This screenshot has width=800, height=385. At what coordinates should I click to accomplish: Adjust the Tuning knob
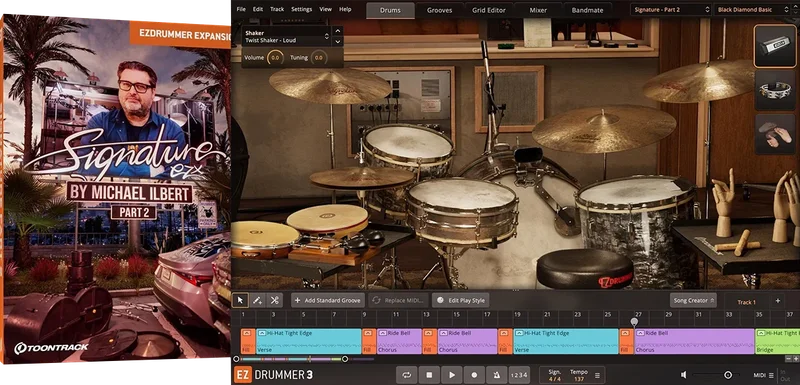pos(319,58)
